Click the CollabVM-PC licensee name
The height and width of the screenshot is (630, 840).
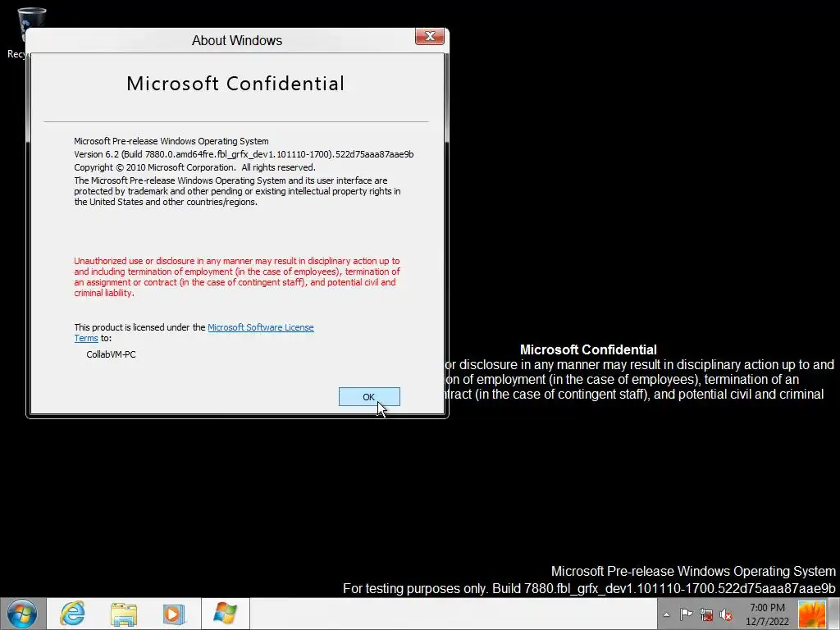[x=111, y=354]
